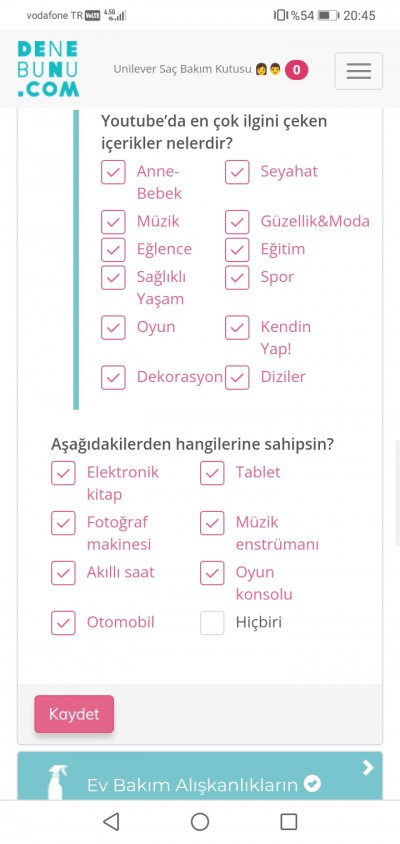Tap the DENEBUNU.COM logo
Image resolution: width=400 pixels, height=844 pixels.
click(x=48, y=69)
